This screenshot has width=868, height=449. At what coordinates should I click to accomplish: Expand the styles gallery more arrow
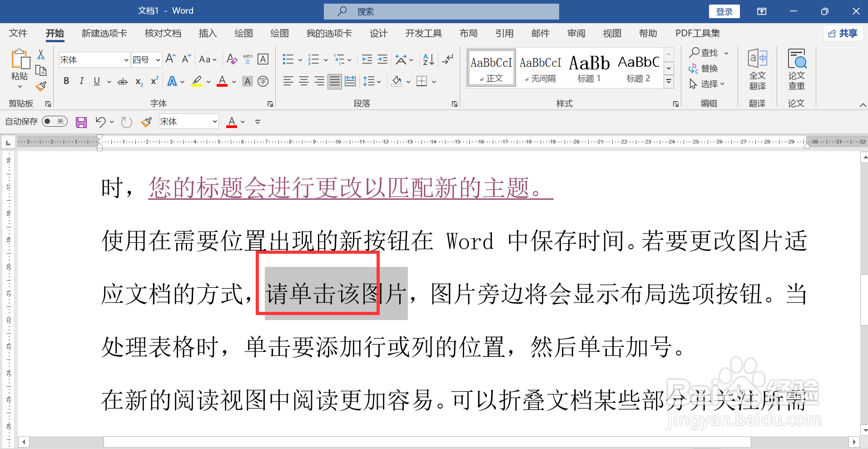pyautogui.click(x=669, y=82)
